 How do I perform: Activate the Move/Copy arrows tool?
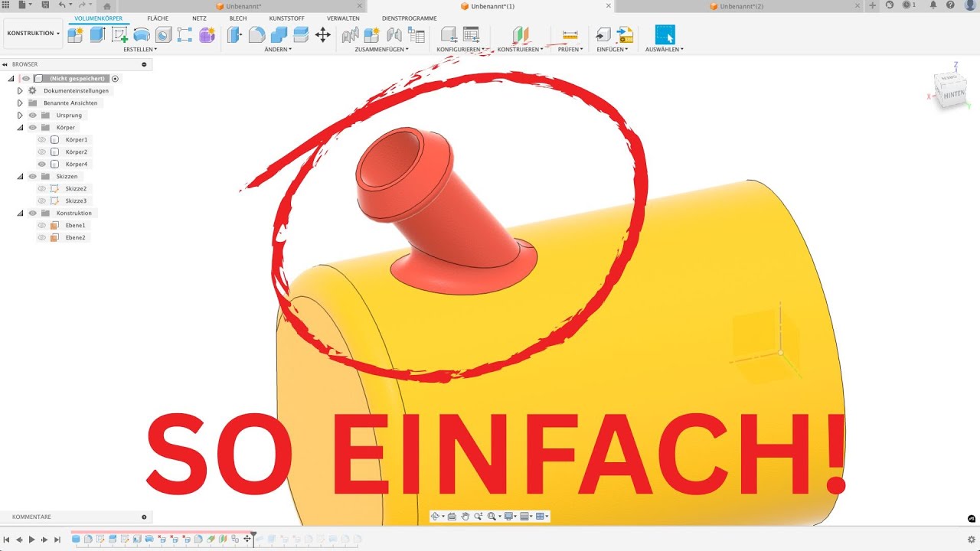point(323,34)
